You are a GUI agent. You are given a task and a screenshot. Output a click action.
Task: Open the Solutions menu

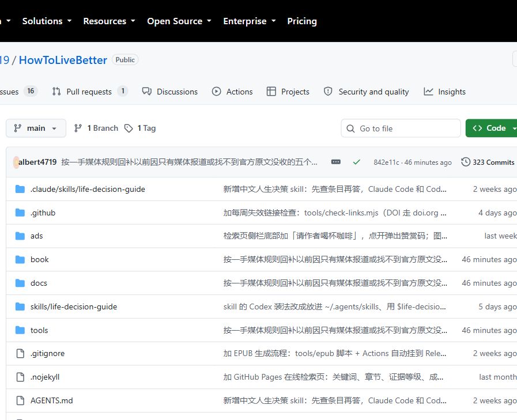click(47, 21)
